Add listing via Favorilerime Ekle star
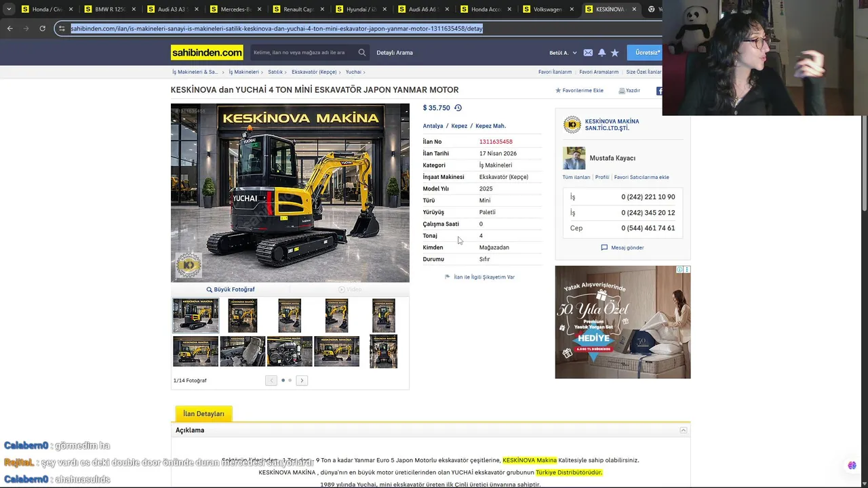868x488 pixels. [579, 90]
